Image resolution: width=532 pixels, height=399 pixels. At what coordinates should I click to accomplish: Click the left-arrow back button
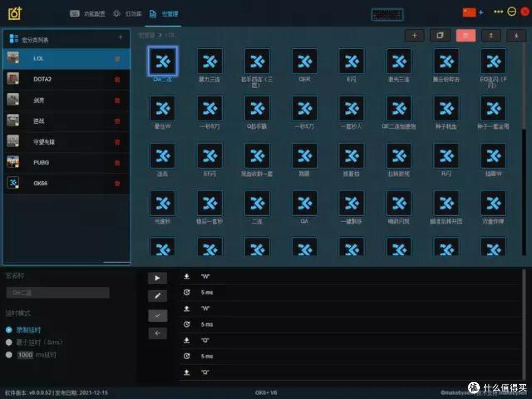click(x=158, y=333)
